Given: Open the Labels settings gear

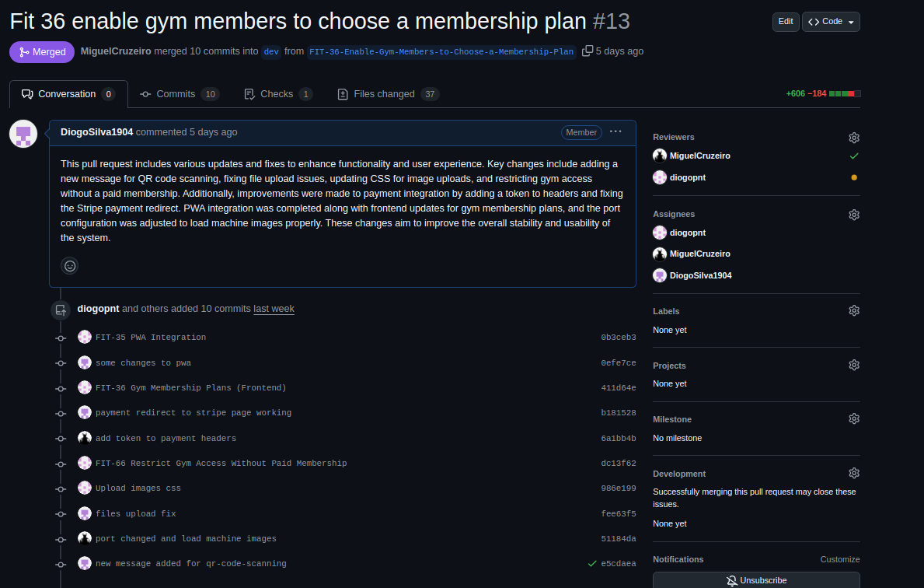Looking at the screenshot, I should [x=854, y=311].
